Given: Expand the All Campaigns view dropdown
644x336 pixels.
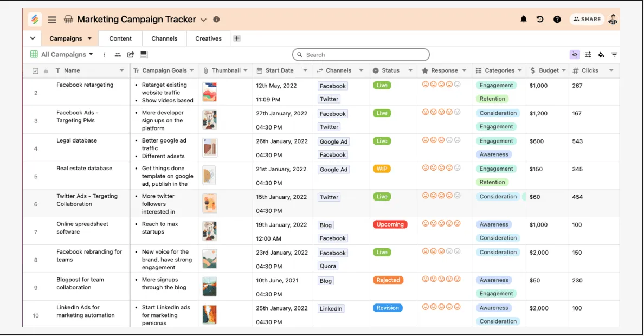Looking at the screenshot, I should [91, 54].
